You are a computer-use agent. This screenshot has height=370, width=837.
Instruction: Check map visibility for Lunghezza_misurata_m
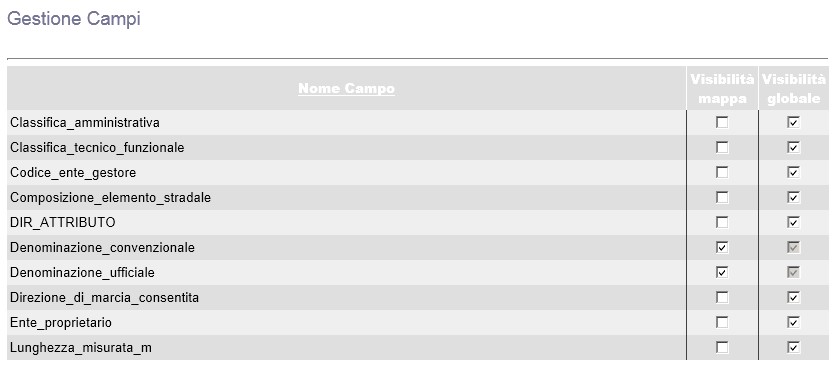click(722, 348)
